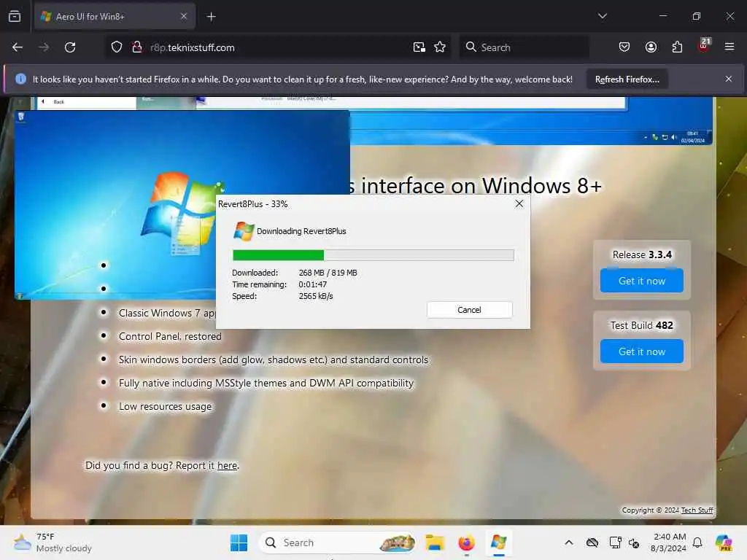Open the weather widget
Image resolution: width=747 pixels, height=560 pixels.
pos(53,542)
